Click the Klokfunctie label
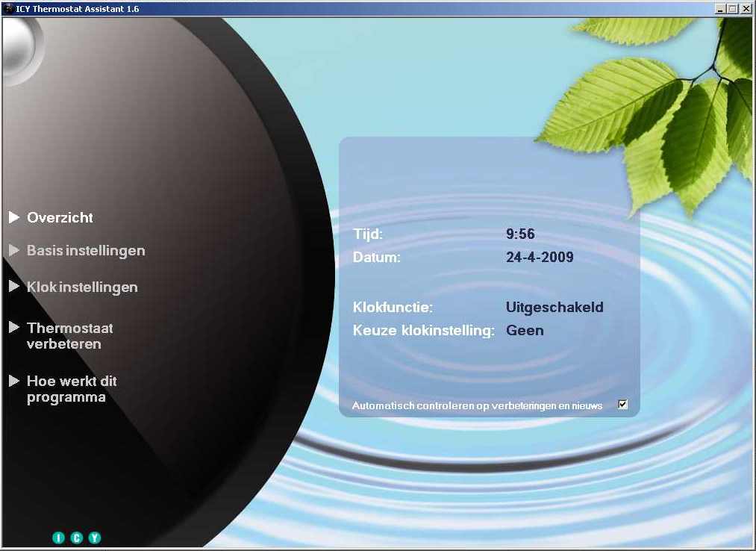This screenshot has width=756, height=551. [393, 308]
